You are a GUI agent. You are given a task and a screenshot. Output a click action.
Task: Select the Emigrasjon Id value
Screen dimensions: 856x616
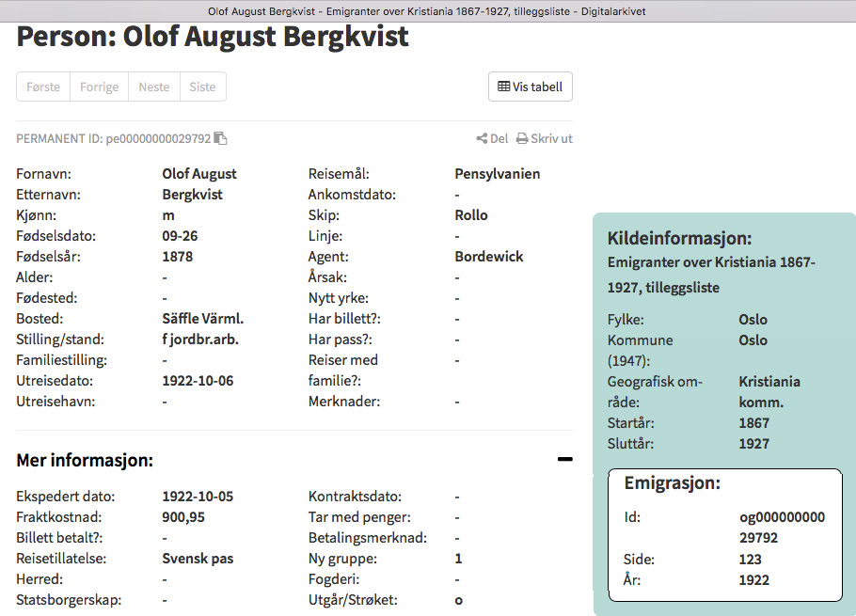(x=782, y=528)
